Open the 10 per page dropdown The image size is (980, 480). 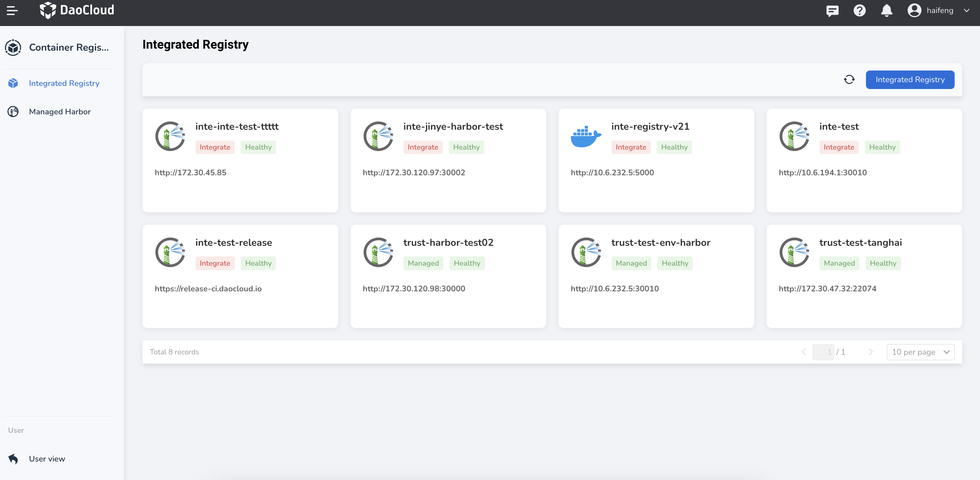click(920, 352)
